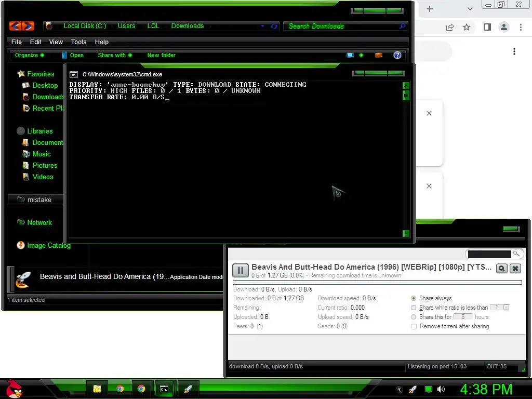Click the Angry Birds start button

pyautogui.click(x=14, y=389)
